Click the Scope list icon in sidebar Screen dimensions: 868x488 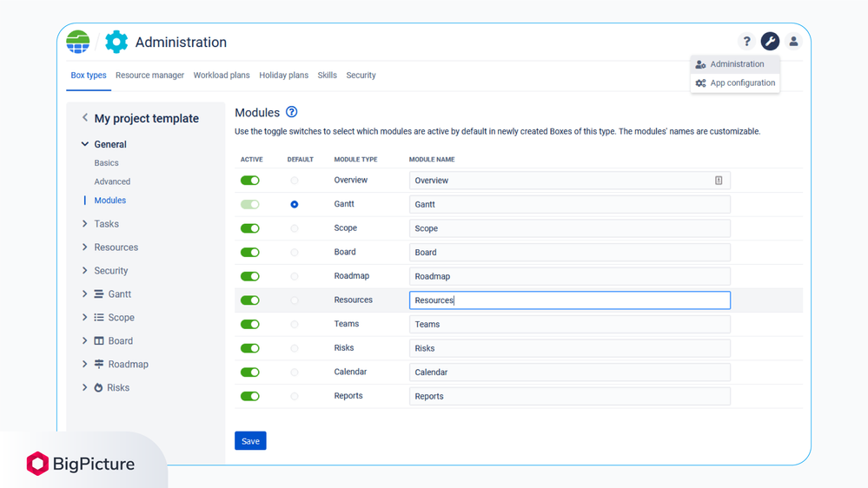(98, 318)
